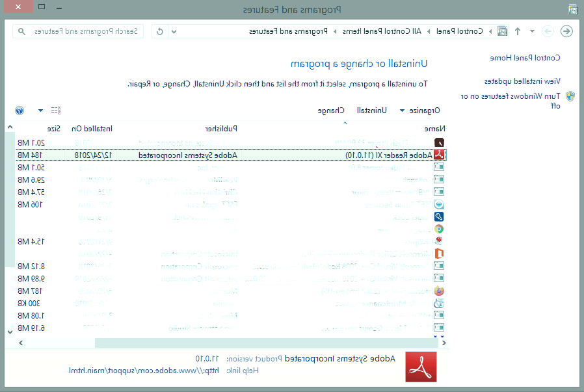Screen dimensions: 584x392
Task: Click the Uninstall button in the toolbar
Action: coord(372,111)
